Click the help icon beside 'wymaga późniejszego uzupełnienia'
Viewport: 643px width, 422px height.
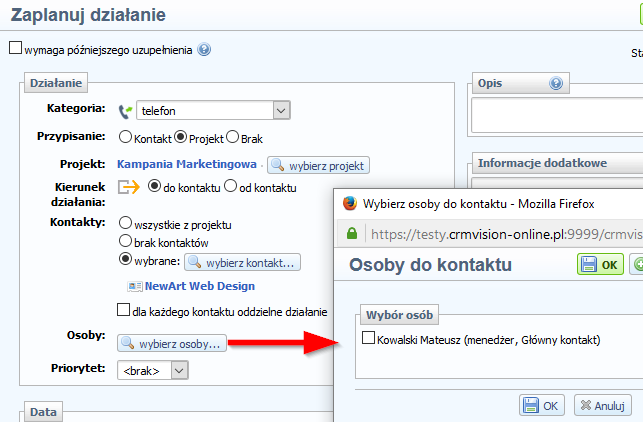pyautogui.click(x=204, y=49)
